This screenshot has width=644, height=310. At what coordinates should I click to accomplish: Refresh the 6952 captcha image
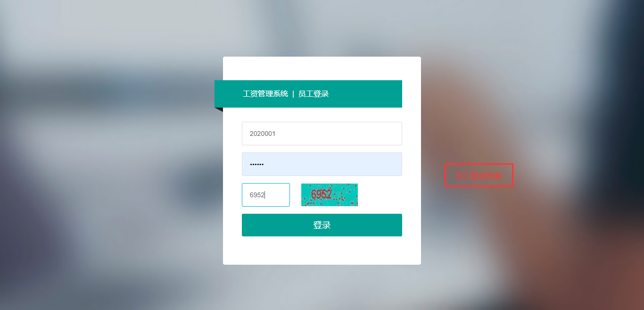(330, 195)
